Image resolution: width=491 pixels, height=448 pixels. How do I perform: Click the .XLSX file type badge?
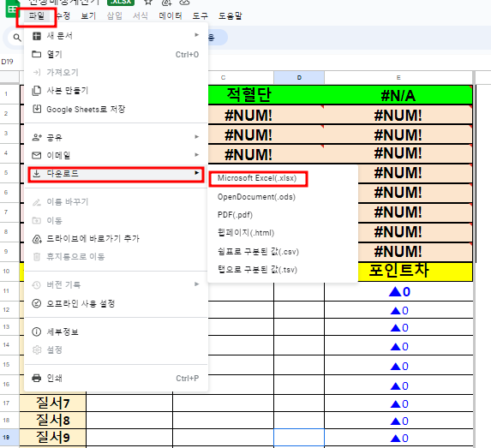(121, 3)
